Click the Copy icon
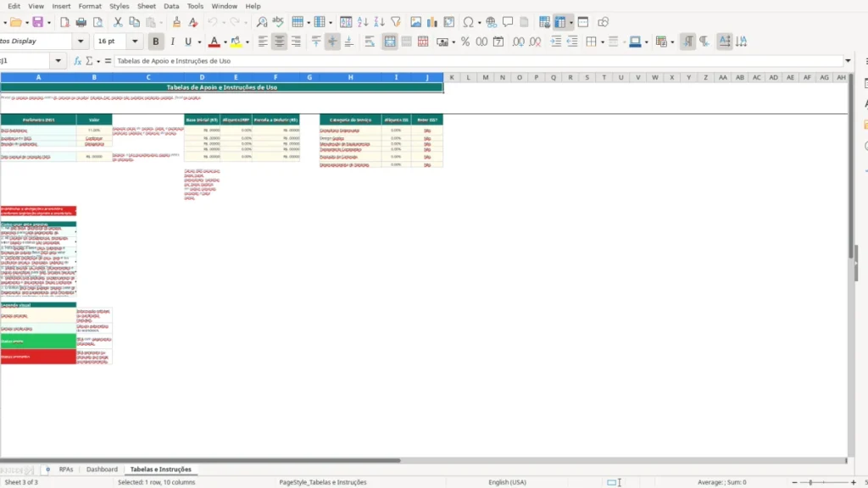868x488 pixels. coord(134,22)
